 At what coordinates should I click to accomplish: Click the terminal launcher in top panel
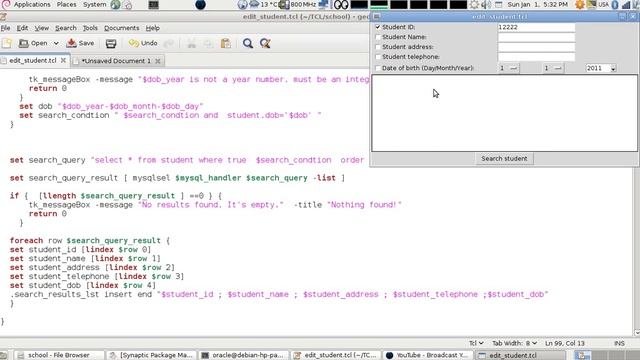153,5
